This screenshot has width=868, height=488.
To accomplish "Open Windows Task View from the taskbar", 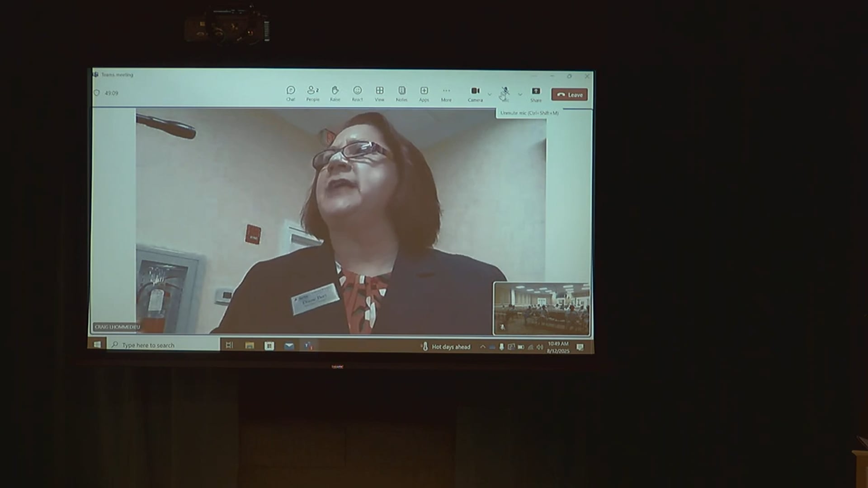I will [229, 345].
